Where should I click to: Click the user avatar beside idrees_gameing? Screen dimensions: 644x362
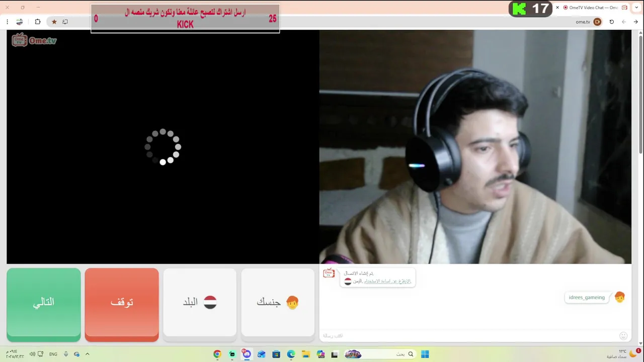coord(619,298)
